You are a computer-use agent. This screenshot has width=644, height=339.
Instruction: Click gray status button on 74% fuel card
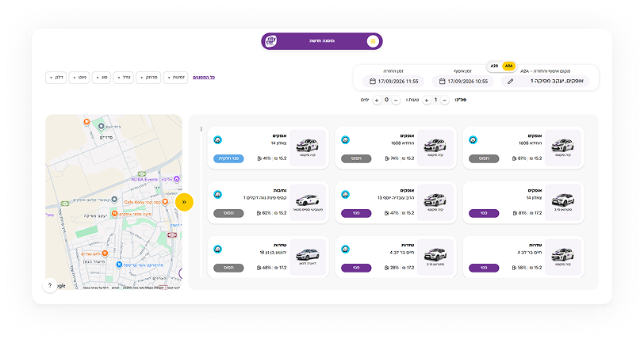coord(356,158)
